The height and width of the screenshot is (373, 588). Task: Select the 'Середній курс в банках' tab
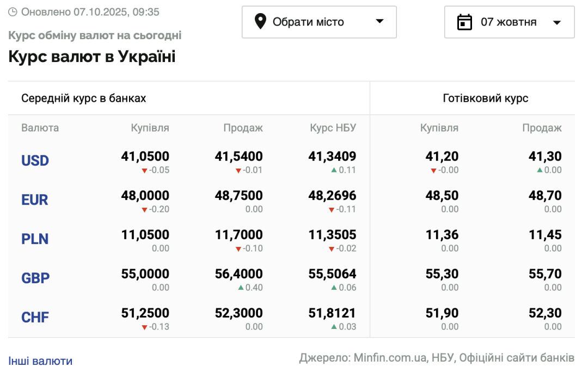pos(84,98)
